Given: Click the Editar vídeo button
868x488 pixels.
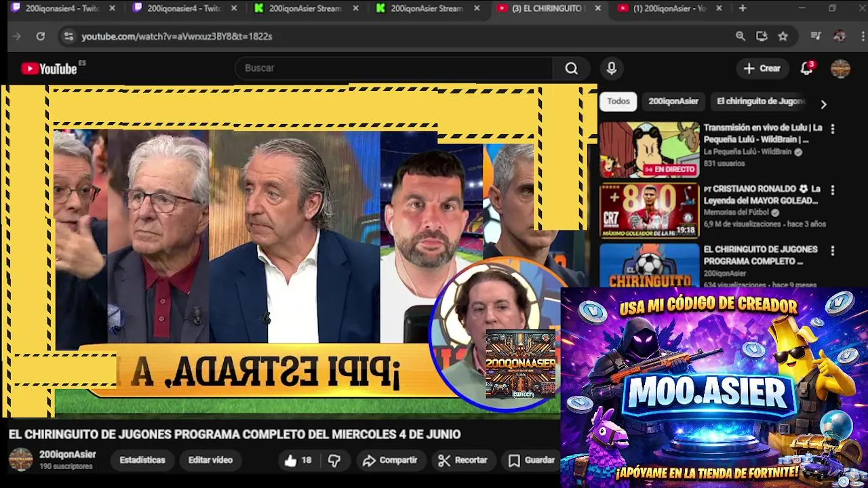Looking at the screenshot, I should coord(210,460).
